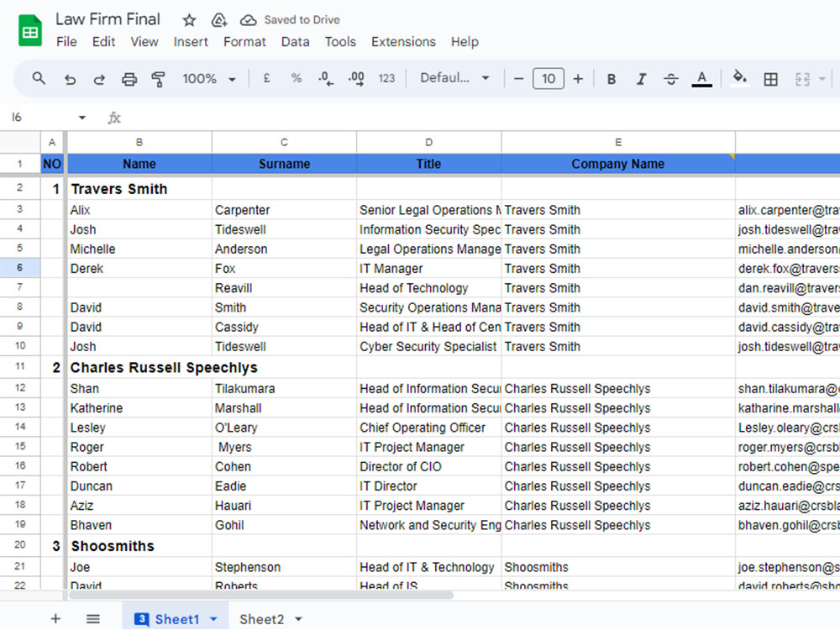
Task: Click the name box showing I6
Action: point(40,118)
